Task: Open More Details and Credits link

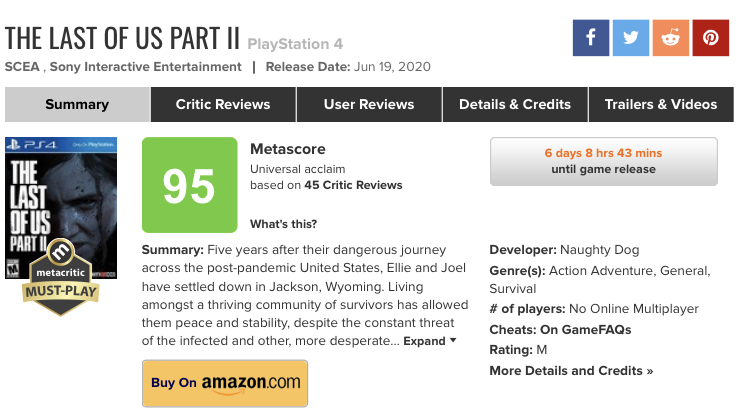Action: point(571,371)
